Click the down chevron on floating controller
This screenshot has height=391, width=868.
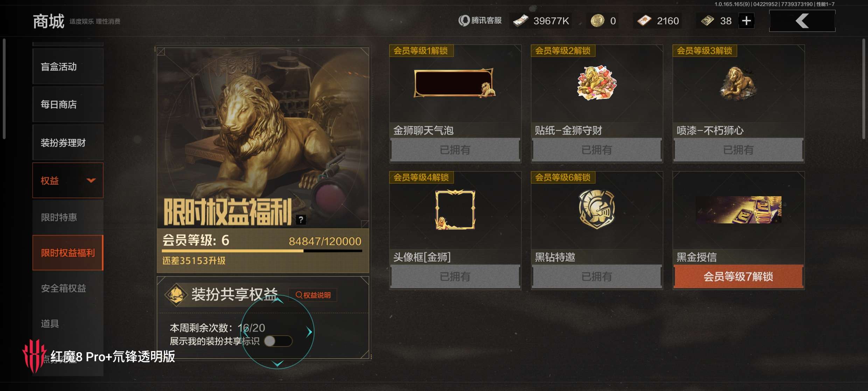[278, 363]
